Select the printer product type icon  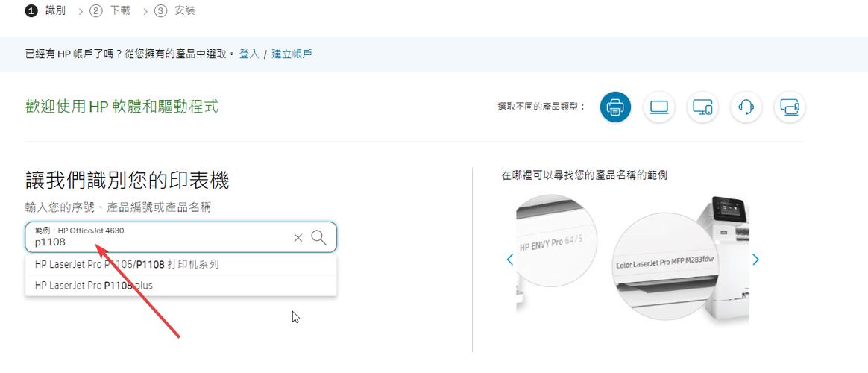point(615,107)
